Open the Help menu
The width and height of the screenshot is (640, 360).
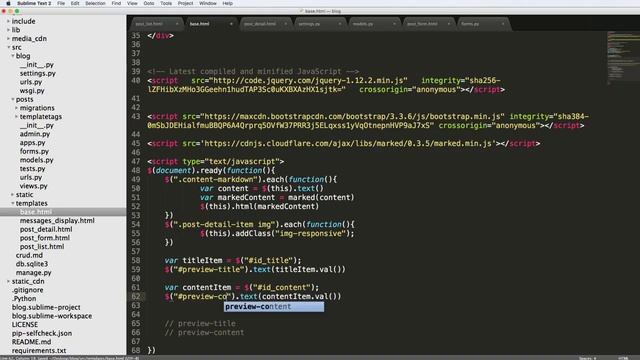228,3
